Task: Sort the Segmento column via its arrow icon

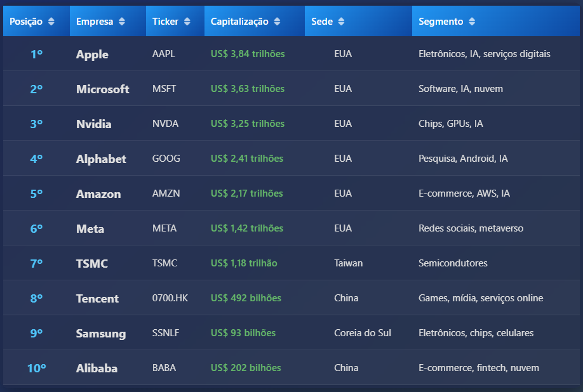Action: pos(472,22)
